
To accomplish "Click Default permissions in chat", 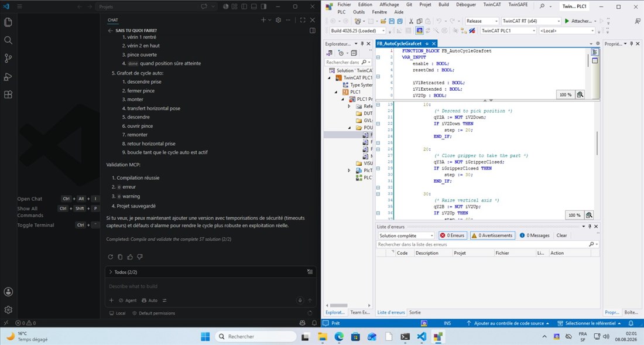I will click(x=153, y=313).
